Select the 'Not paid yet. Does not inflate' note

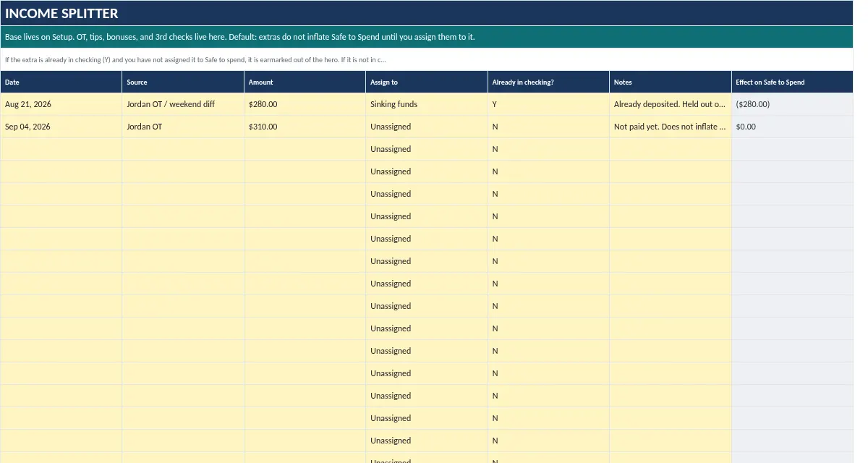point(671,127)
